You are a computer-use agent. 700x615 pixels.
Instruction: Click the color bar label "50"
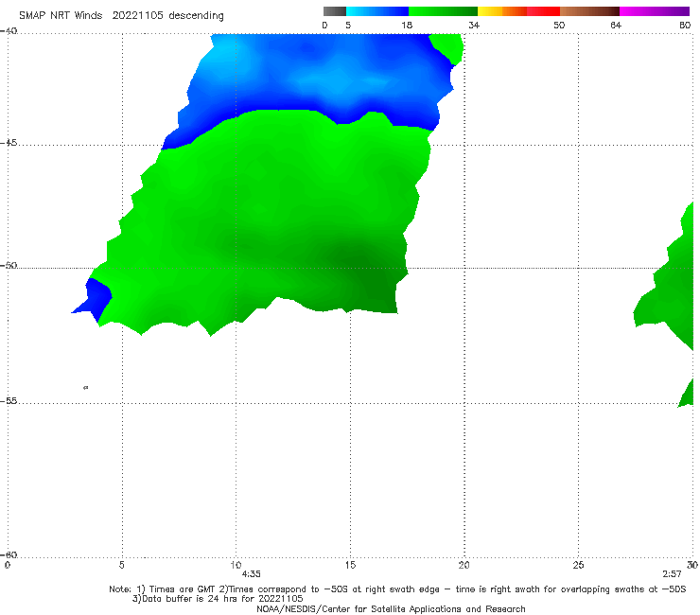click(559, 25)
